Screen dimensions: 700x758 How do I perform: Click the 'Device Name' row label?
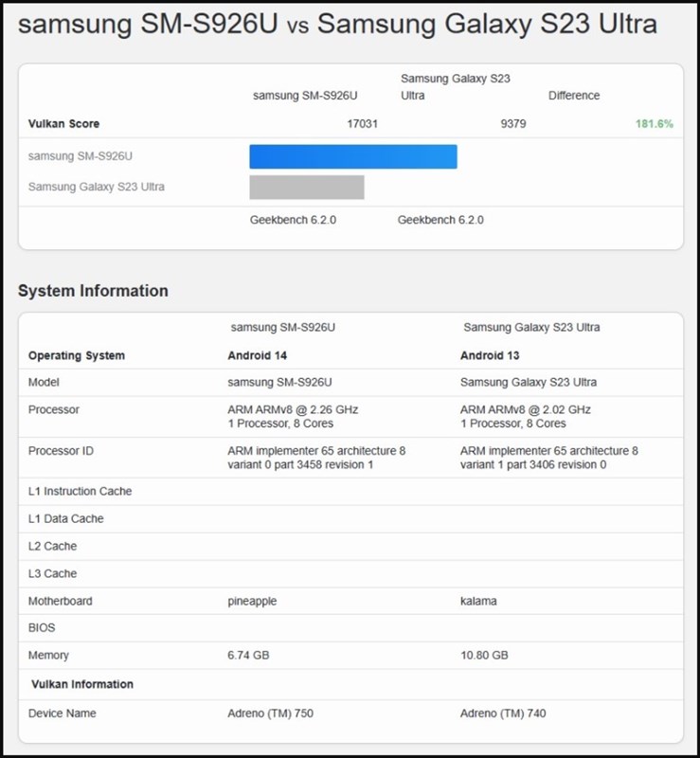click(62, 713)
